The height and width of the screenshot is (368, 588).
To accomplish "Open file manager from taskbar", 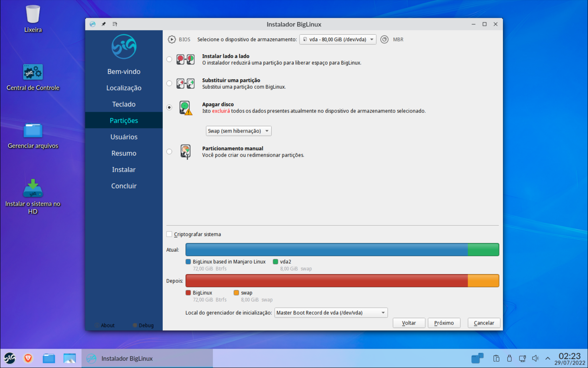I will [x=49, y=358].
